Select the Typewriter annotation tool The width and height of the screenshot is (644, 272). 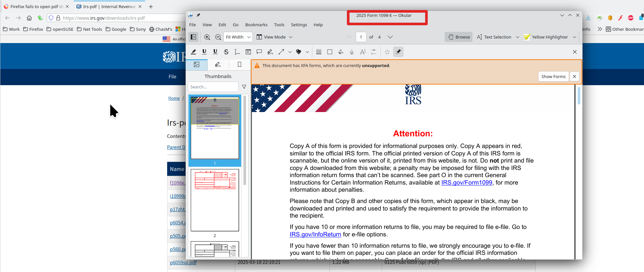pos(237,52)
